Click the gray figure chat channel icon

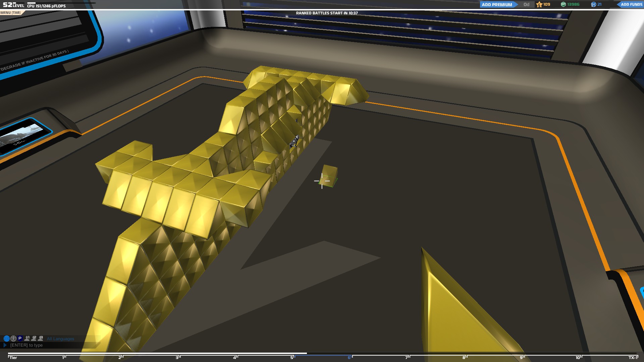click(x=13, y=339)
